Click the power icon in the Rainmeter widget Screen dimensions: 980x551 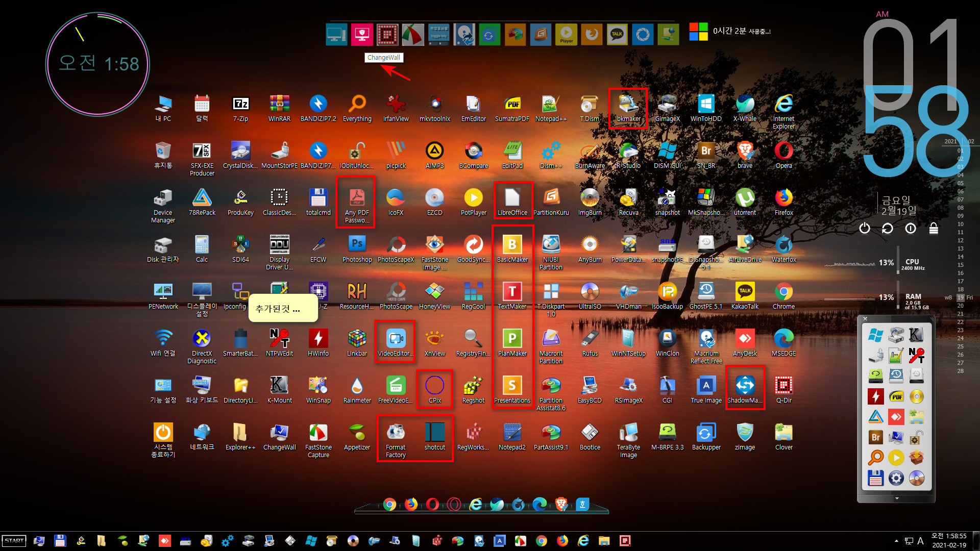point(864,228)
